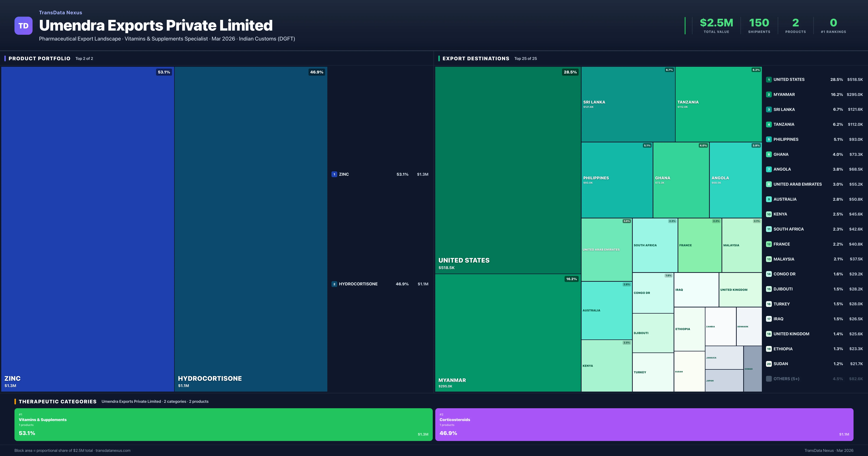
Task: Click the Export Destinations section header
Action: (475, 59)
